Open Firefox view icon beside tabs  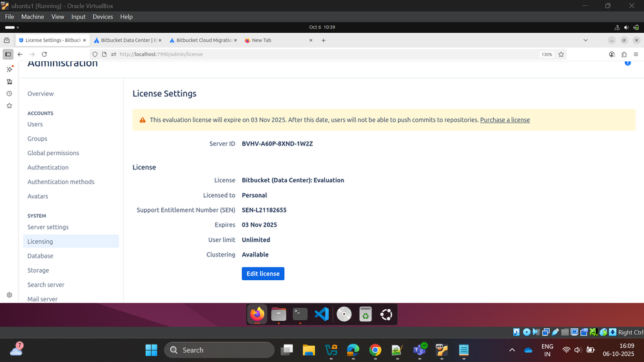(7, 40)
